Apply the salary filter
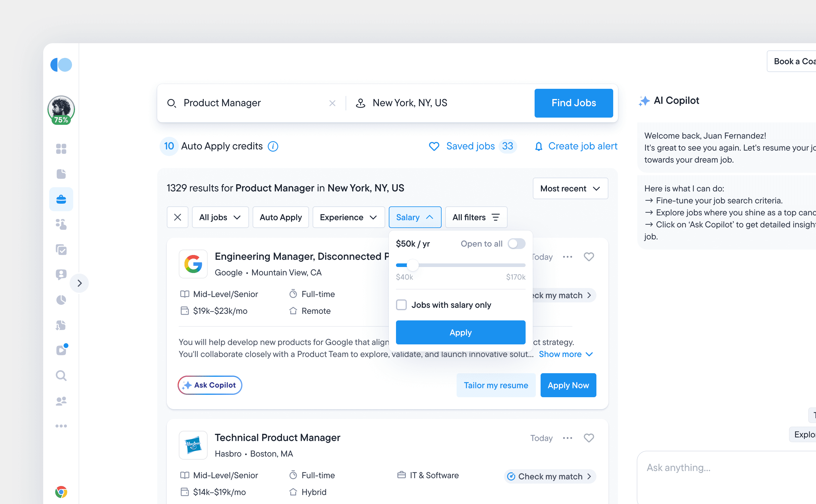 click(x=460, y=332)
